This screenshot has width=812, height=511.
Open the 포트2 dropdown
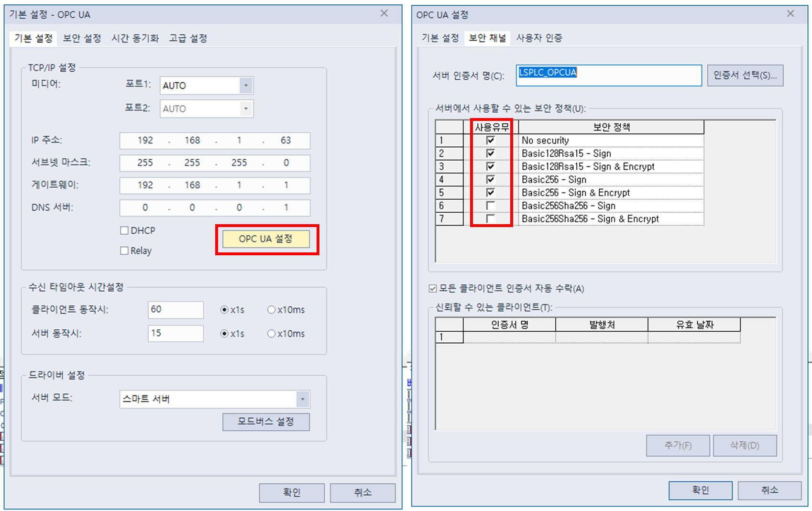point(245,109)
